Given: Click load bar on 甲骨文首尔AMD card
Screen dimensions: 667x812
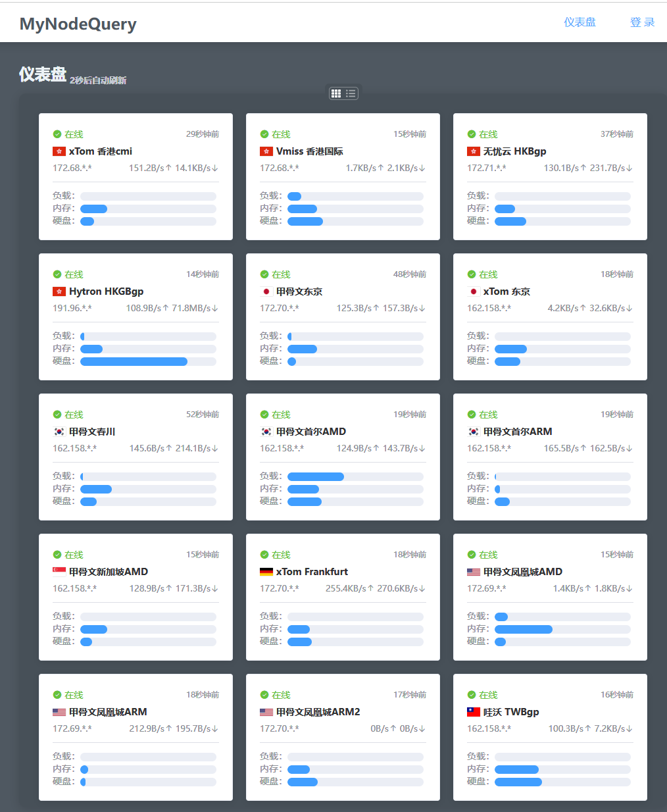Looking at the screenshot, I should (355, 476).
